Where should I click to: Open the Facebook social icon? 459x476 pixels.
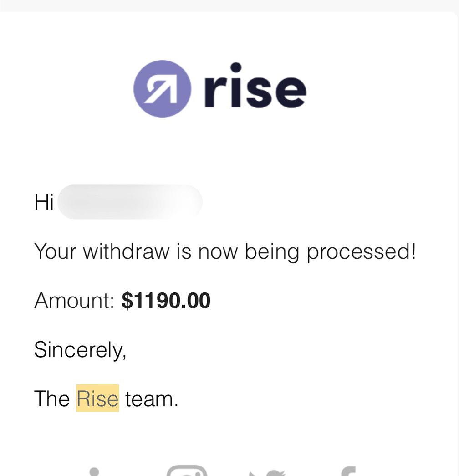tap(347, 471)
